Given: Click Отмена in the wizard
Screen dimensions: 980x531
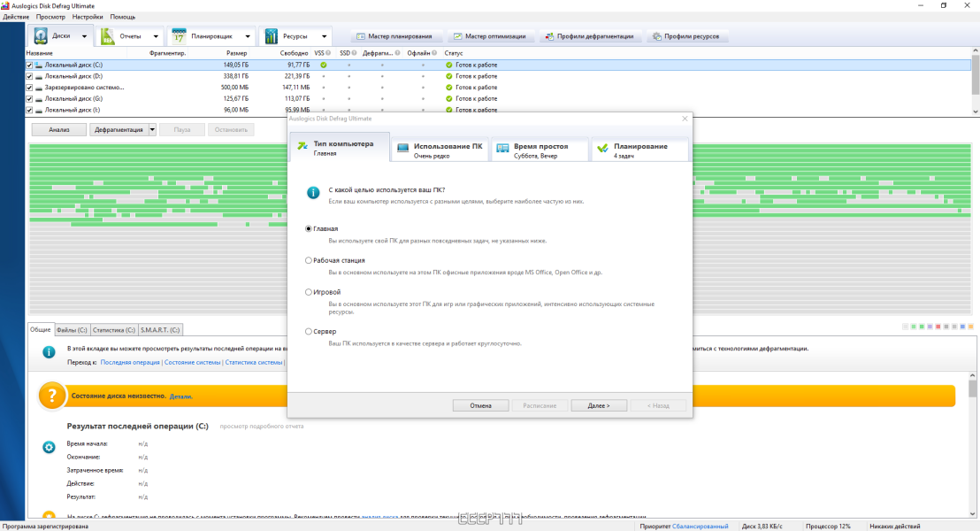Looking at the screenshot, I should point(480,405).
